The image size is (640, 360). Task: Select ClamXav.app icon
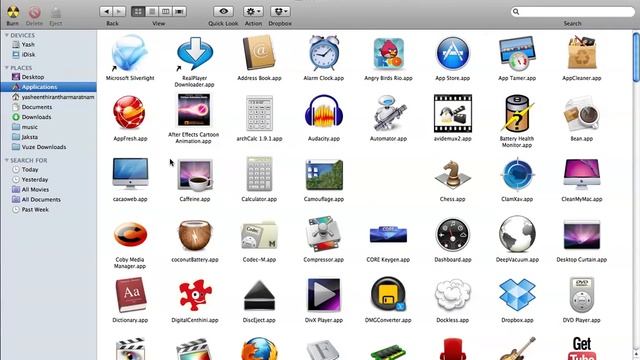point(517,174)
